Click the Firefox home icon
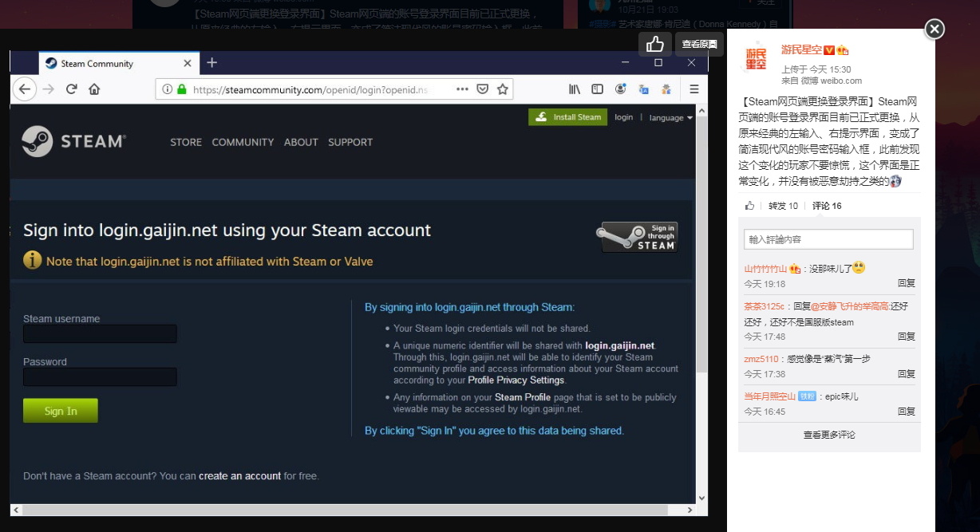Screen dimensions: 980x532 (94, 89)
